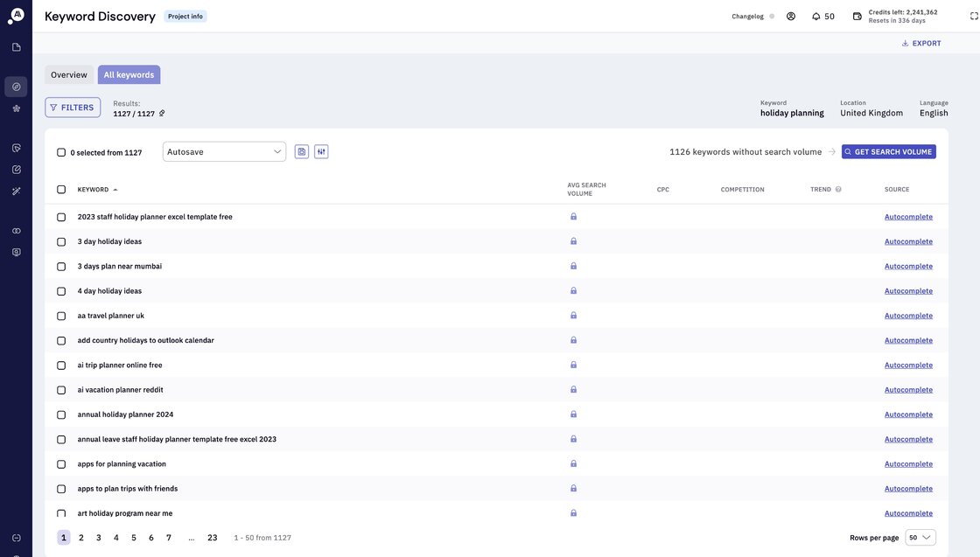980x557 pixels.
Task: Open the badge shield sidebar icon
Action: (x=17, y=253)
